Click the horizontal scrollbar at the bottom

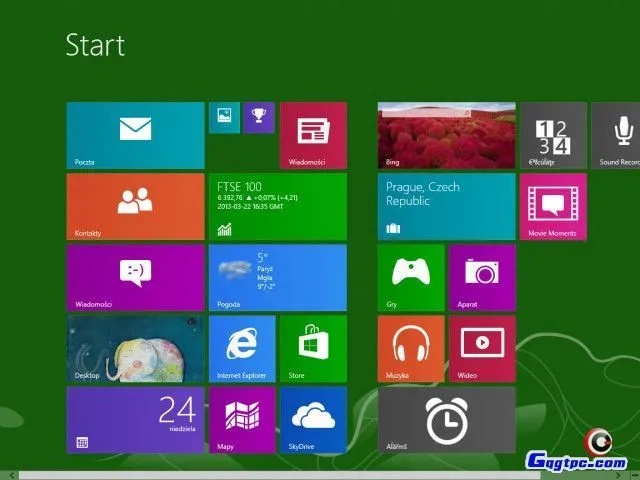(x=300, y=474)
